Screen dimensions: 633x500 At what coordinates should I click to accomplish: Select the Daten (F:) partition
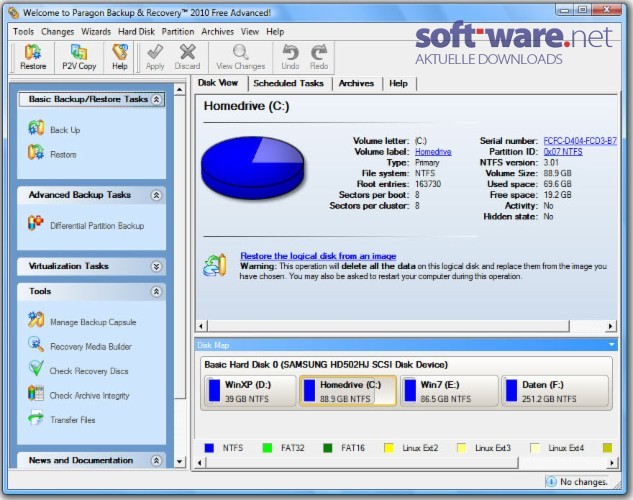click(555, 391)
